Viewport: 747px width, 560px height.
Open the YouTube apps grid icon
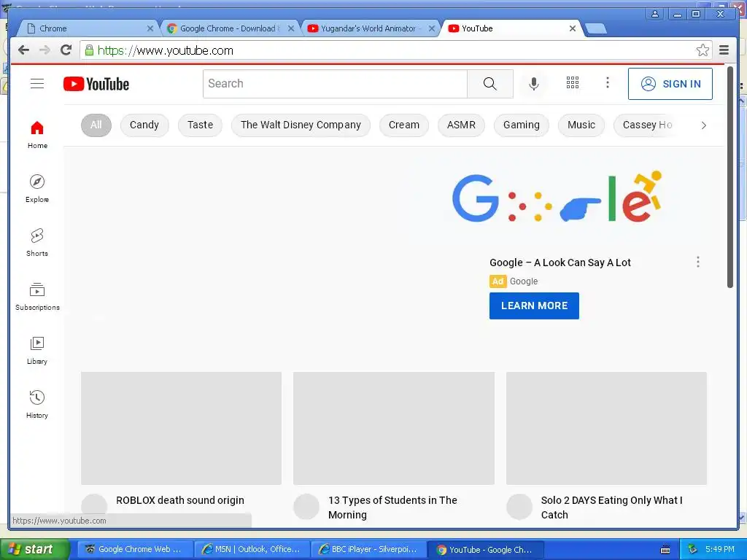click(x=572, y=83)
